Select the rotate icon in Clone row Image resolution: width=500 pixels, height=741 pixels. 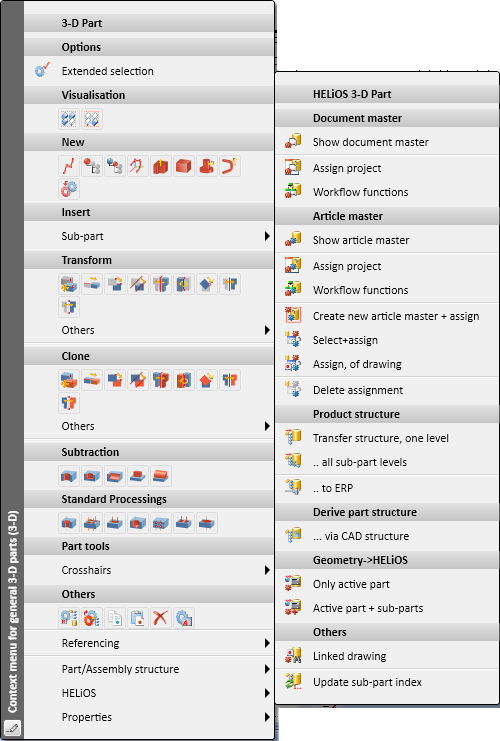click(183, 380)
